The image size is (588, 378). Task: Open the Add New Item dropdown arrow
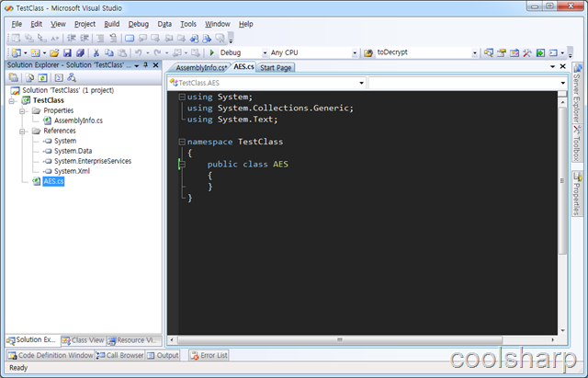click(44, 53)
